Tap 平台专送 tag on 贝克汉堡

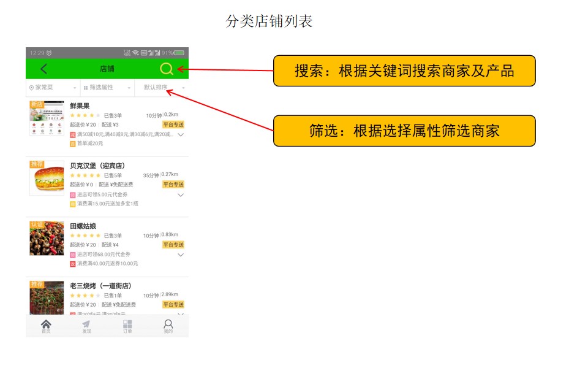click(173, 185)
